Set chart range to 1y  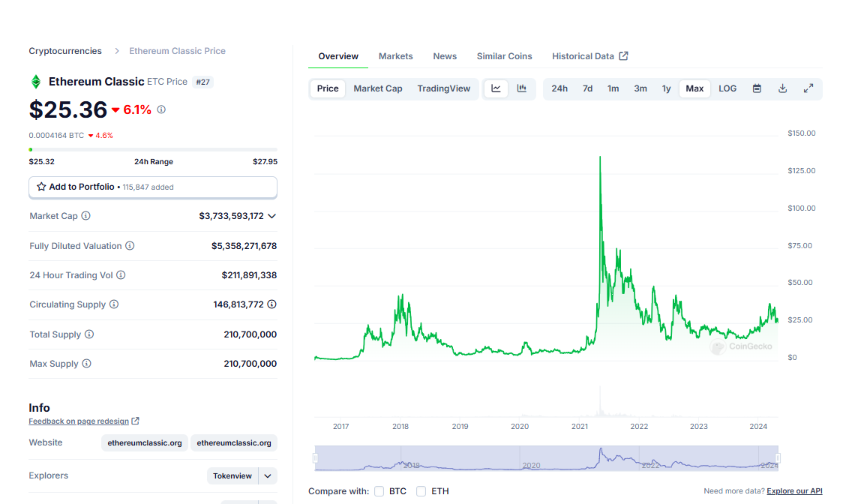[x=666, y=88]
